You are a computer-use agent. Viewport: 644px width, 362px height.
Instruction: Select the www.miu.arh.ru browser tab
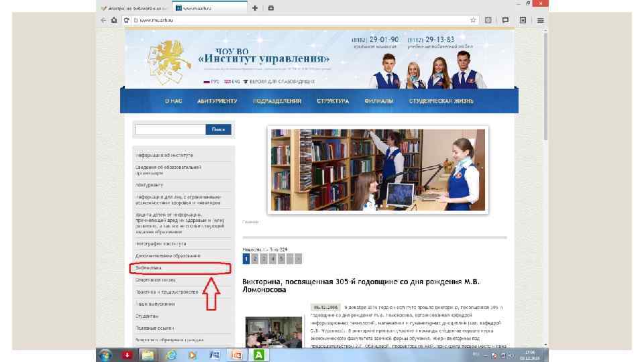209,8
